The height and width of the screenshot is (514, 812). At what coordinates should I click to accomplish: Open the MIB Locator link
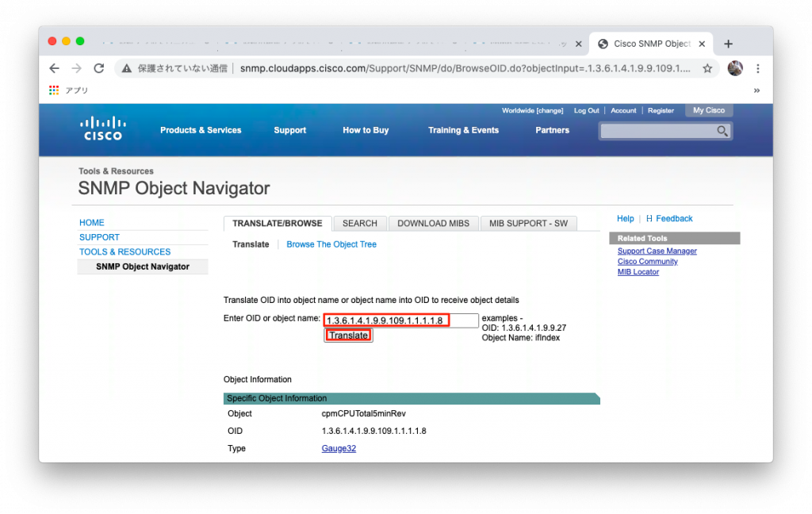(638, 271)
